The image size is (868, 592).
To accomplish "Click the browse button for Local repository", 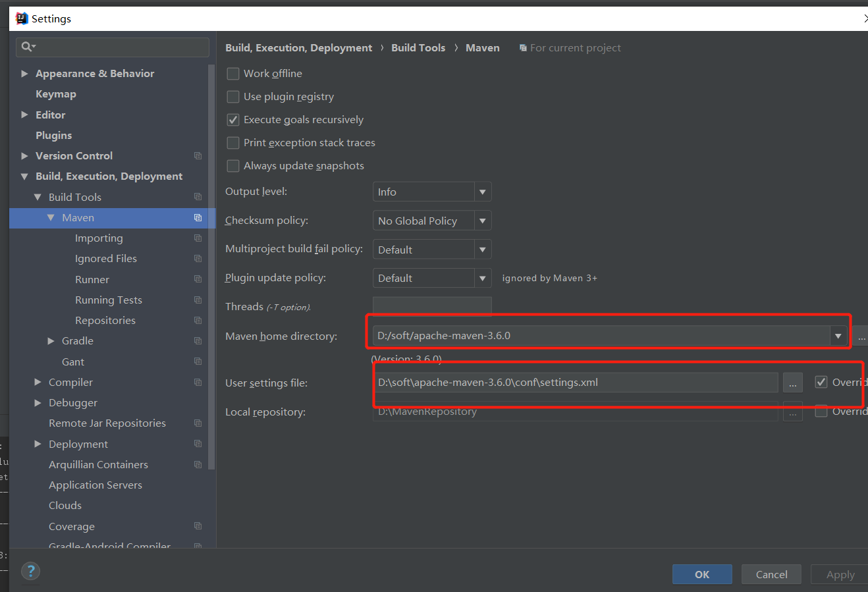I will (x=793, y=412).
